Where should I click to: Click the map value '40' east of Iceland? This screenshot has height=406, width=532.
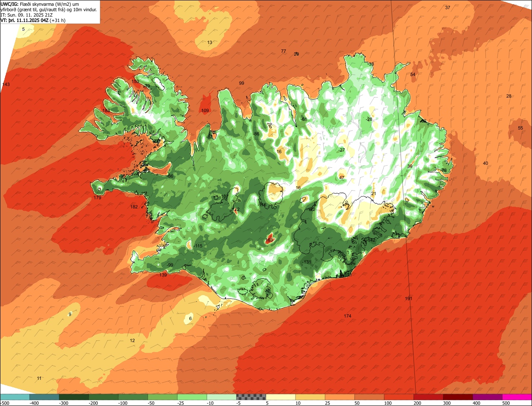point(485,163)
